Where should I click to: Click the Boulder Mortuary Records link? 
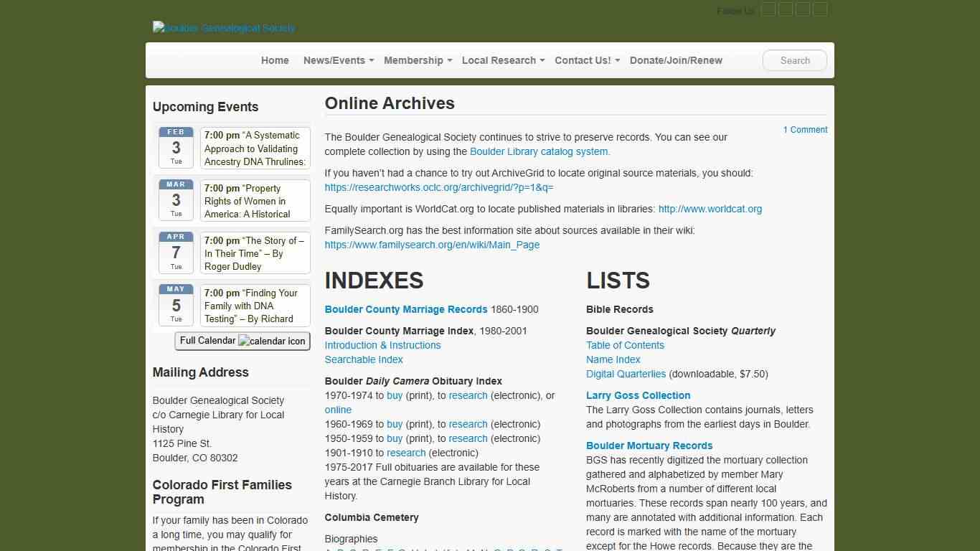(x=649, y=446)
